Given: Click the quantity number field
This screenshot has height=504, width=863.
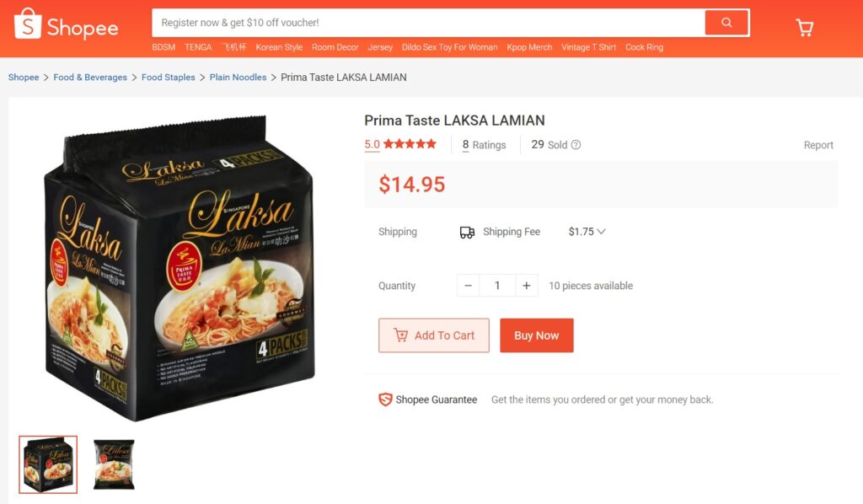Looking at the screenshot, I should coord(497,286).
